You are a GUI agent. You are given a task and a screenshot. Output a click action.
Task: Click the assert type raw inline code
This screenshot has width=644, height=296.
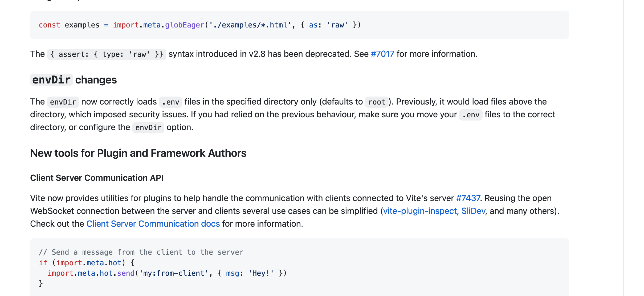click(107, 54)
